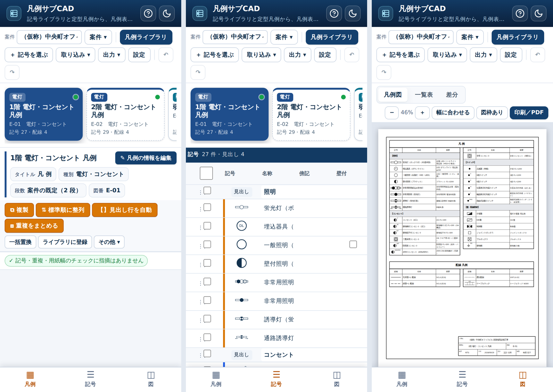Click the 重複をまとめる button
The image size is (553, 392).
tap(34, 226)
